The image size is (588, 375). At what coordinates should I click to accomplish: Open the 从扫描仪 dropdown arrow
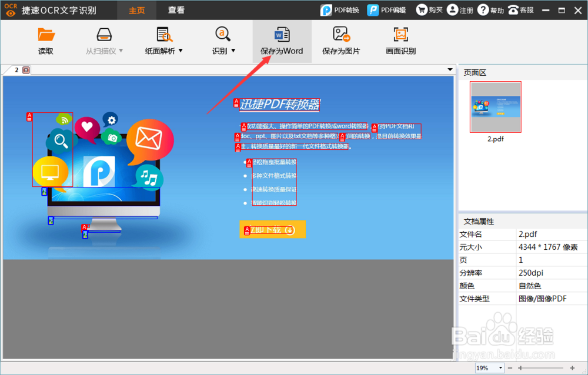tap(121, 50)
